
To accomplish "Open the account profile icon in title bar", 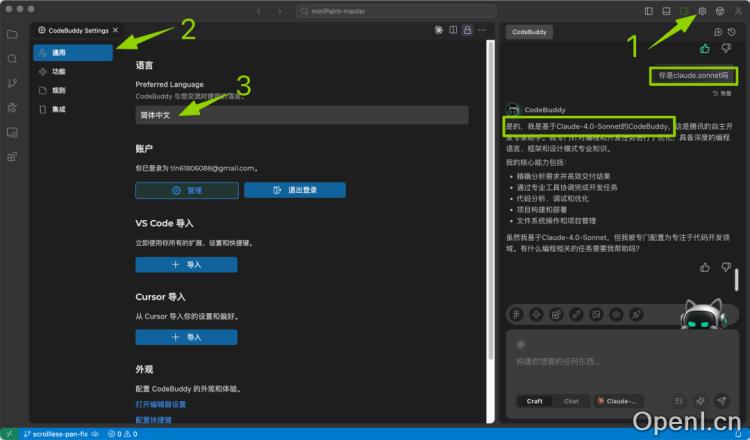I will pyautogui.click(x=738, y=11).
